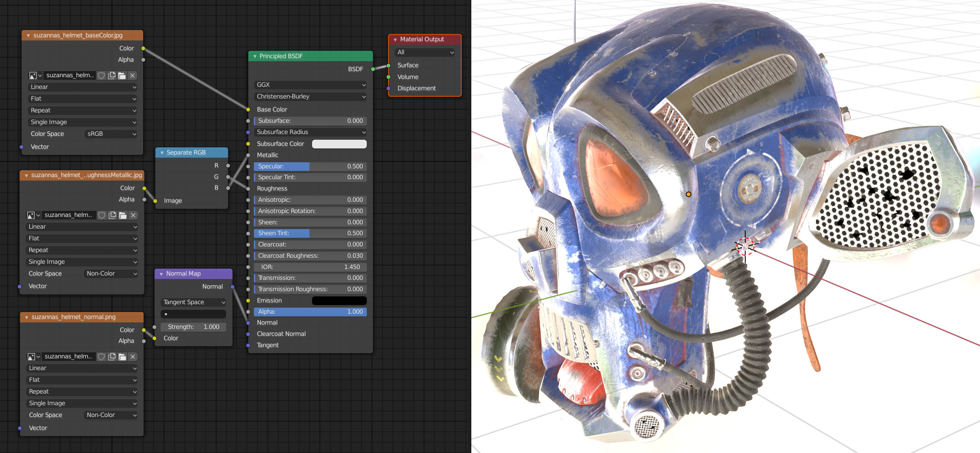Open Single Image source dropdown in baseColor node

coord(82,122)
